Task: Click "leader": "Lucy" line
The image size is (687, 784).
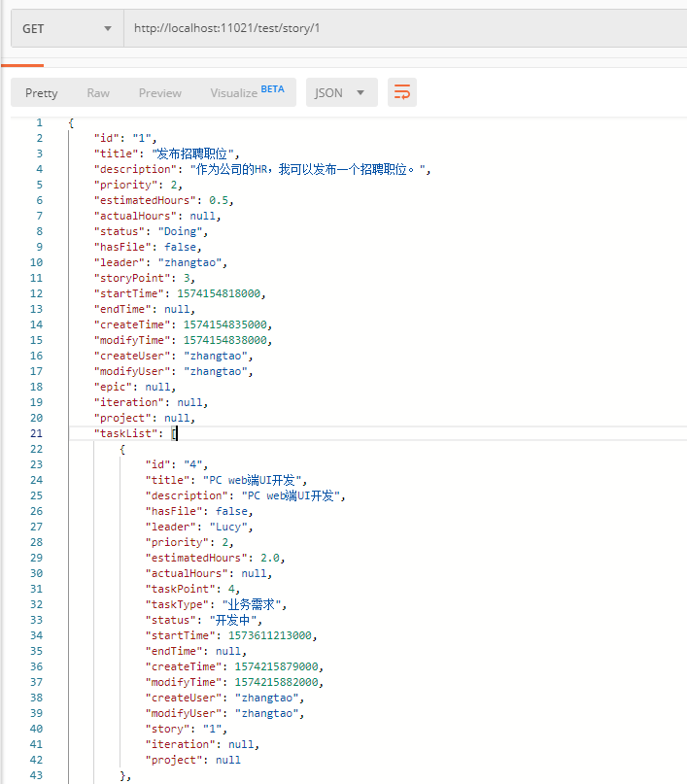Action: coord(199,527)
